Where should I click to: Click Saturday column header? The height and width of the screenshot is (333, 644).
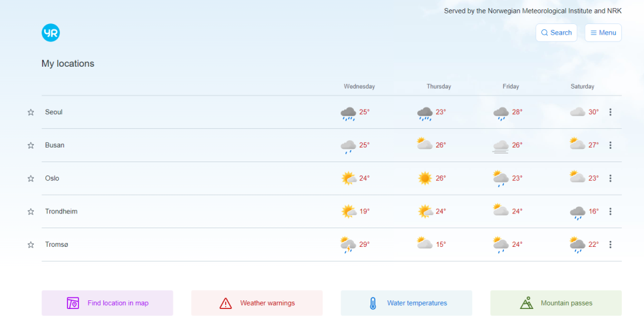coord(583,86)
